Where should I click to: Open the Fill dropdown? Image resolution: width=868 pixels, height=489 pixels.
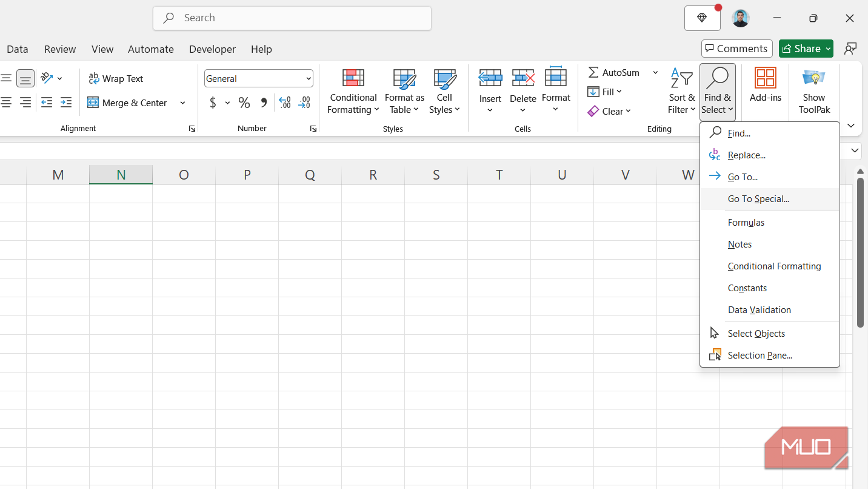605,92
